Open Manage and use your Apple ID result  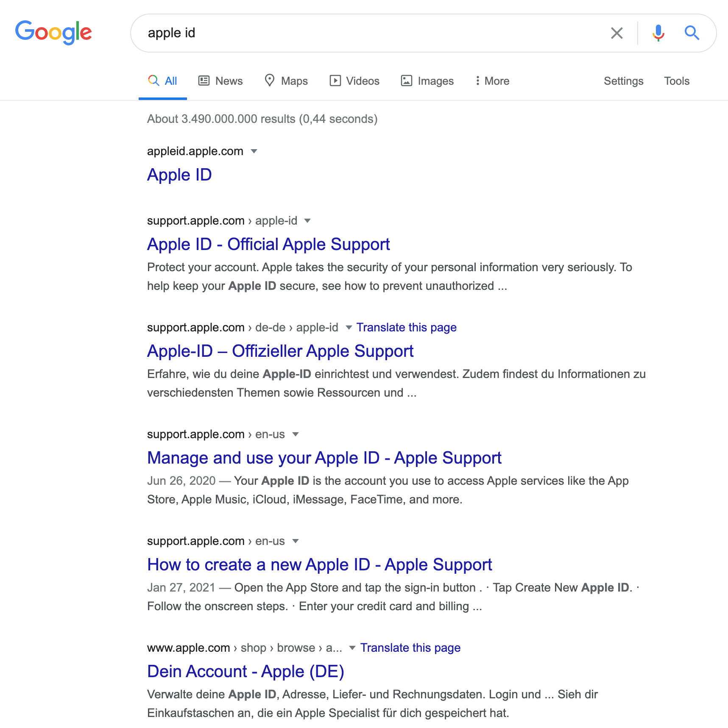324,458
